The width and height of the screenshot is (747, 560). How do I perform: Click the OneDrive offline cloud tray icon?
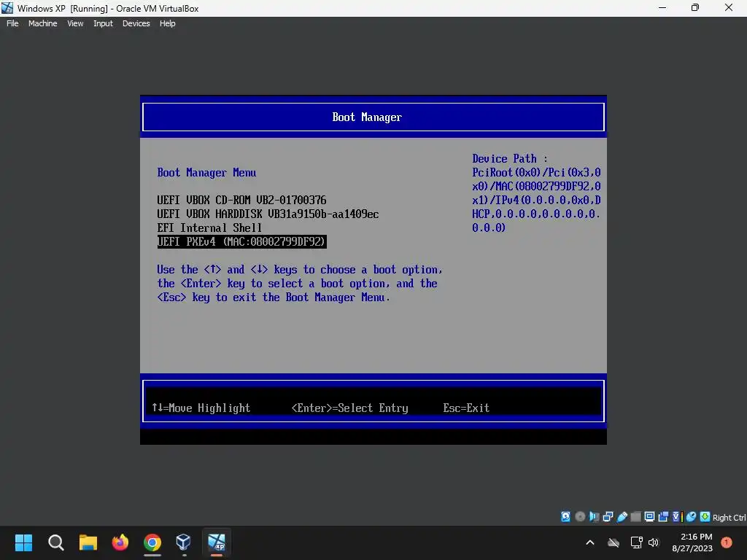[x=614, y=542]
